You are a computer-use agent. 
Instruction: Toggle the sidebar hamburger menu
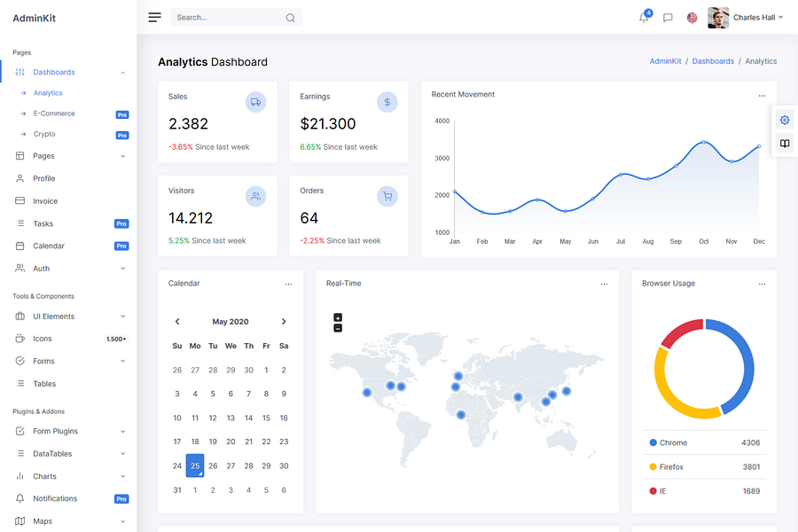154,18
